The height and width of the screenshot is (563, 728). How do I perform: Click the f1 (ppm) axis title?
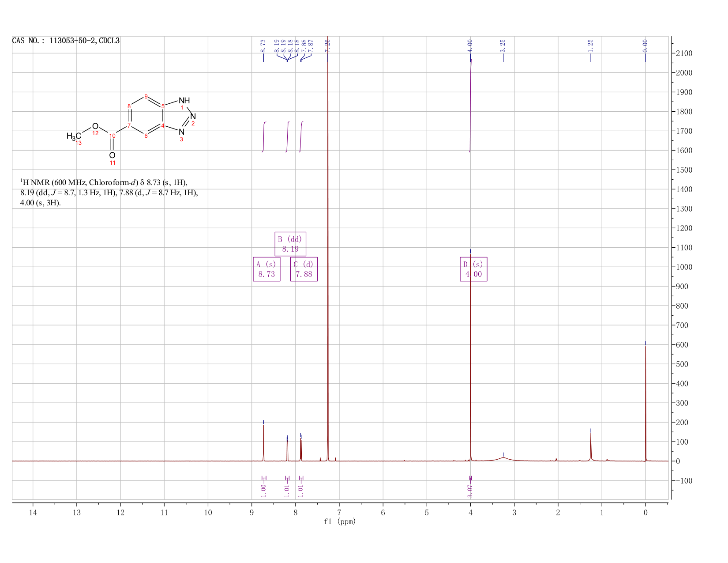(340, 521)
